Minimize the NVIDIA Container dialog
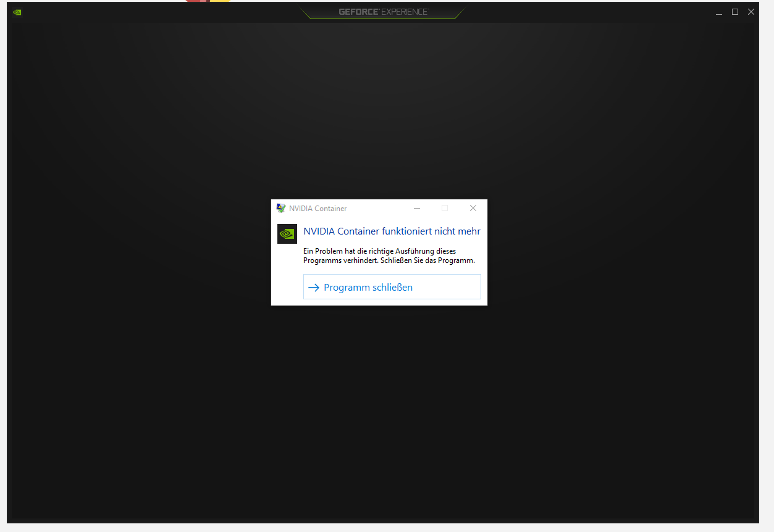 tap(417, 208)
